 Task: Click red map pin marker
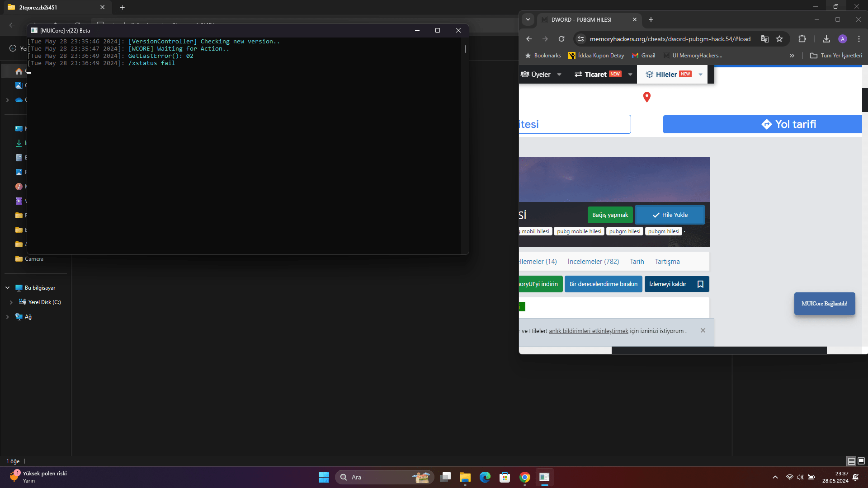point(647,97)
